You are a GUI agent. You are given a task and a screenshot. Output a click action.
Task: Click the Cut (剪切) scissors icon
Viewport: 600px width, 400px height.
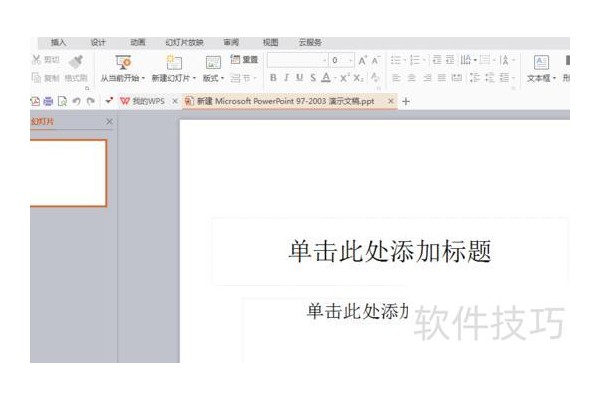pos(37,59)
